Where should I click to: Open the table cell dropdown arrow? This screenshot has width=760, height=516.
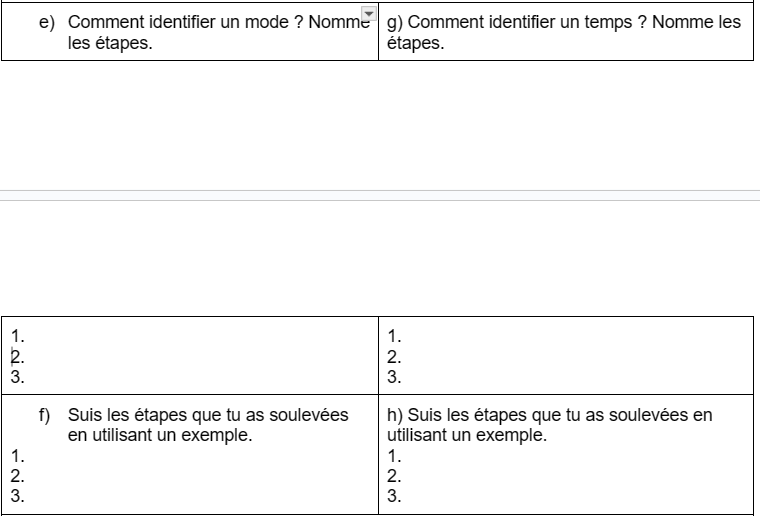367,13
